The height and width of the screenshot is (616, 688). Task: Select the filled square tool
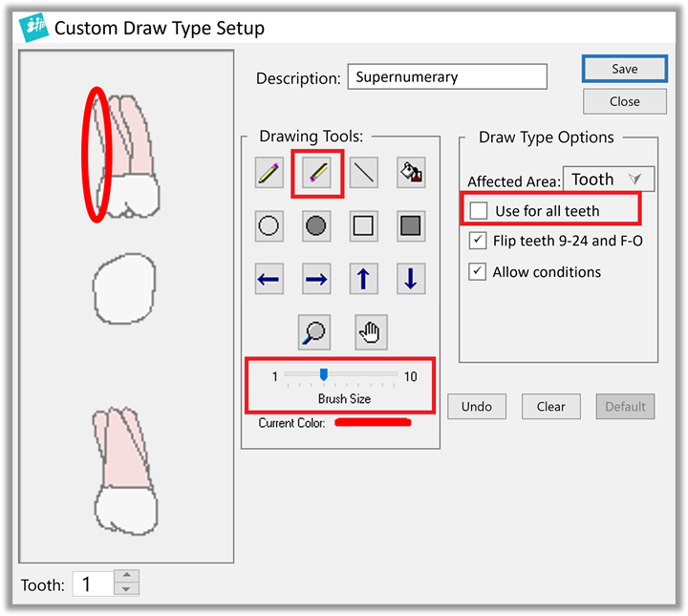pyautogui.click(x=411, y=225)
